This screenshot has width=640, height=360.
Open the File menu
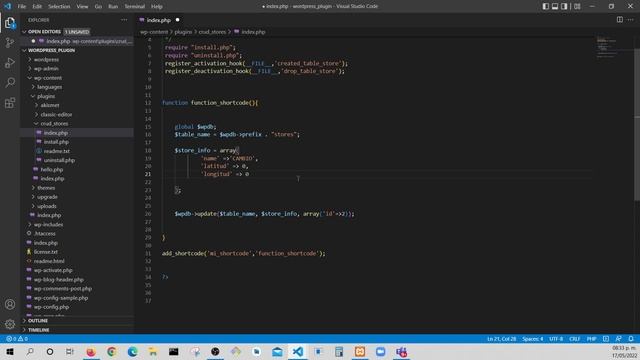click(x=22, y=7)
